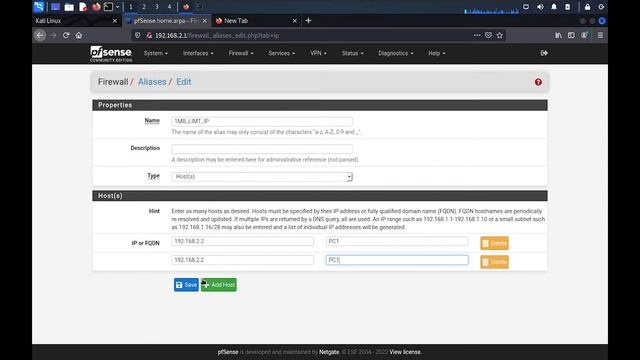
Task: Click the volume icon in the system tray
Action: point(540,7)
